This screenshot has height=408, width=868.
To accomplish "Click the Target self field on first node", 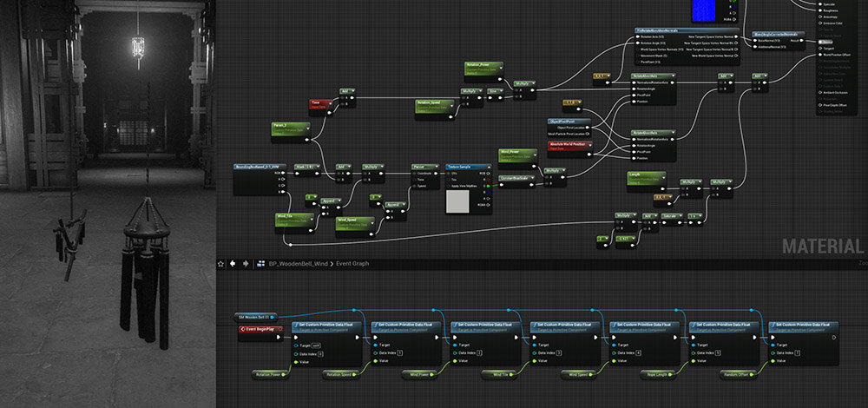I will [316, 345].
